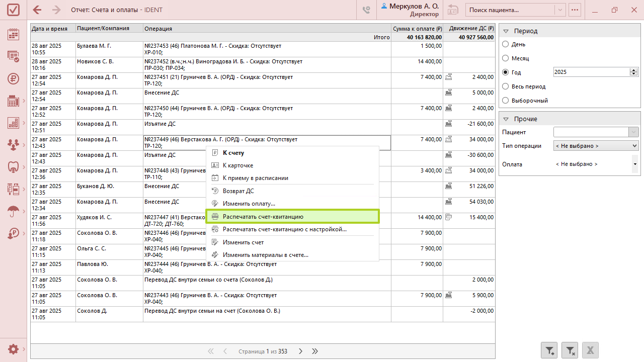Select the День period radio button

506,44
